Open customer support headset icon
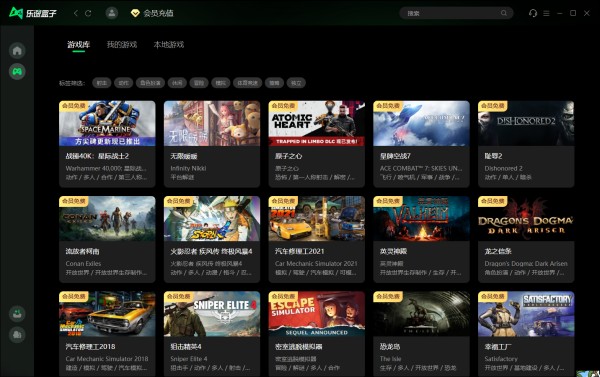 point(533,13)
